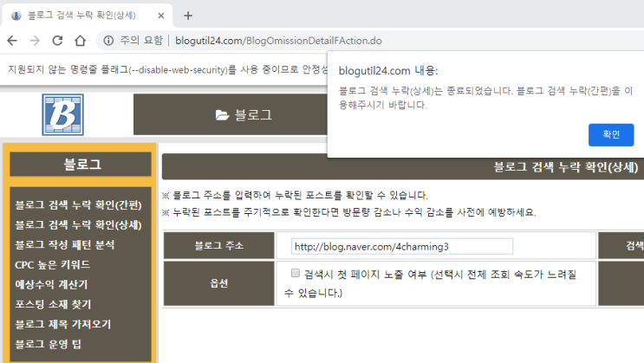Open 블로그 검색 누락 확인(상세) sidebar link

pyautogui.click(x=78, y=224)
